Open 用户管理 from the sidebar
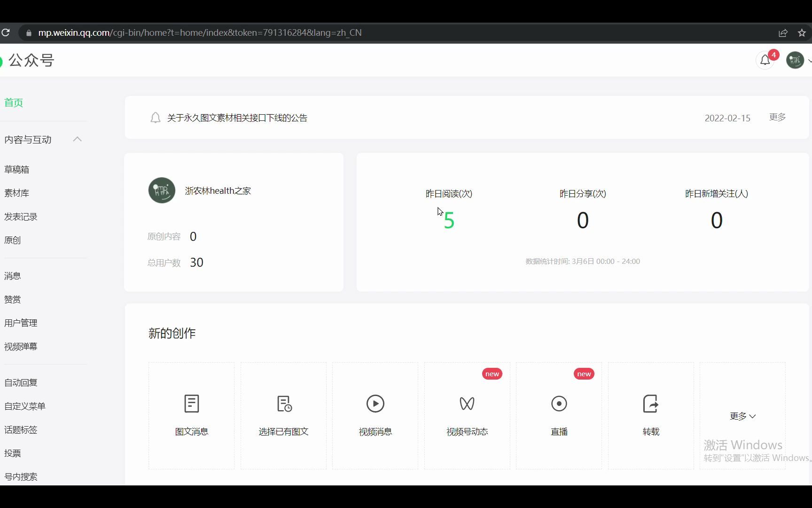The width and height of the screenshot is (812, 508). [x=20, y=323]
